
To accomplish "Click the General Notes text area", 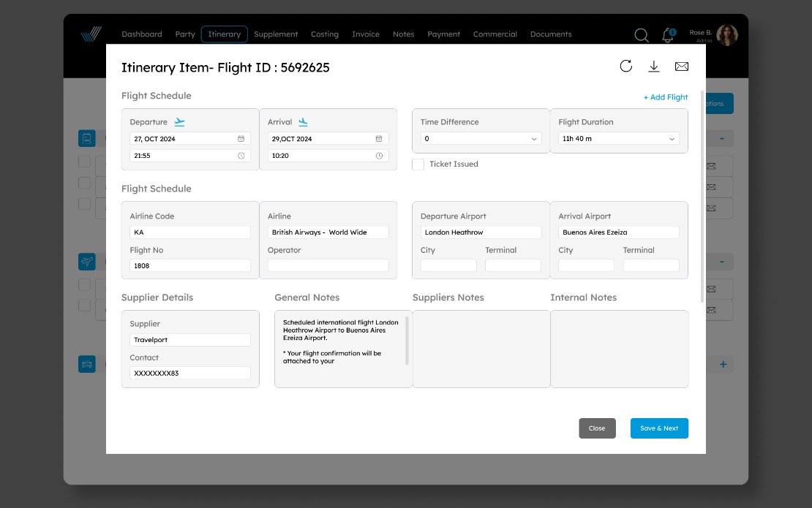I will 342,349.
